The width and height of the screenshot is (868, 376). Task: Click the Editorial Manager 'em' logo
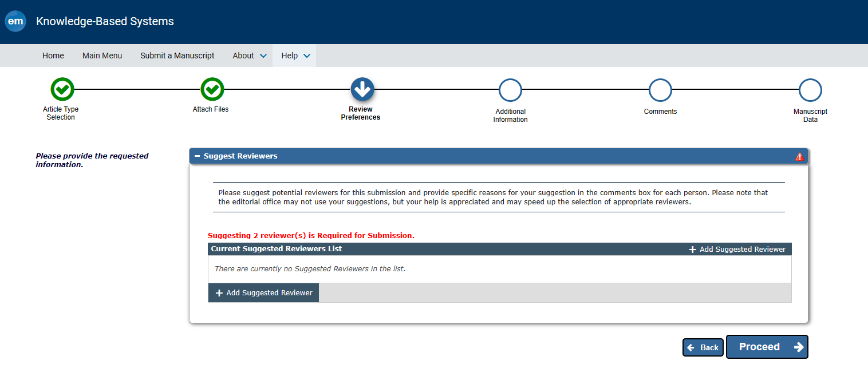click(x=15, y=22)
